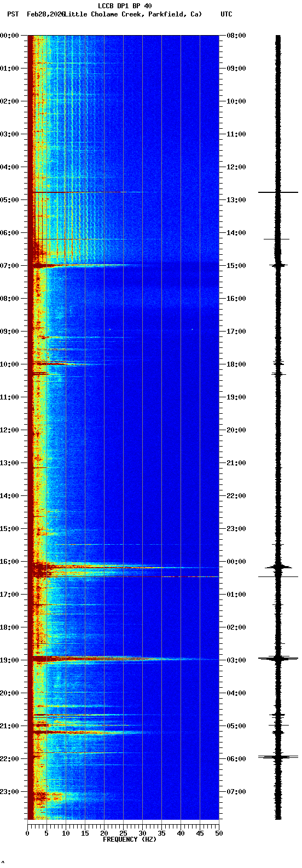Pick the UTC axis label 10:00
This screenshot has height=868, width=302.
pos(236,101)
